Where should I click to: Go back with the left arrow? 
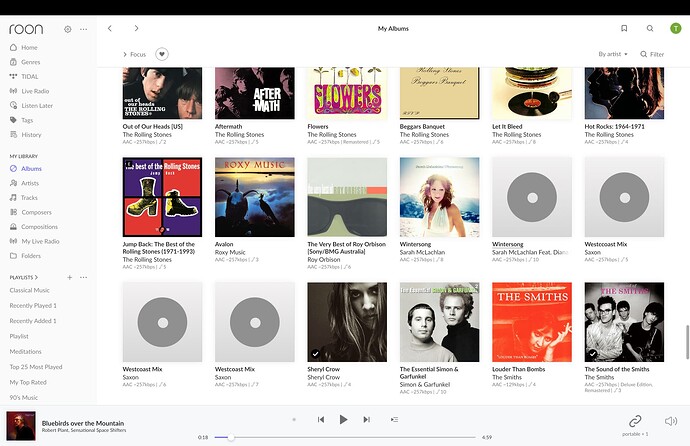tap(110, 28)
